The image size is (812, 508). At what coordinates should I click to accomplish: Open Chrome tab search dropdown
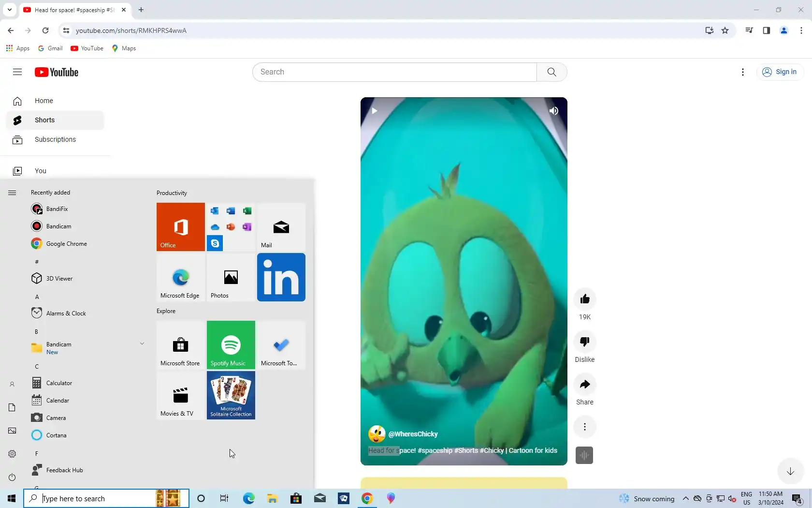9,10
